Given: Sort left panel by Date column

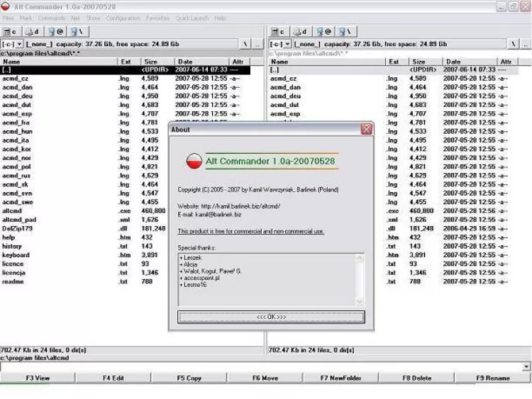Looking at the screenshot, I should [201, 62].
